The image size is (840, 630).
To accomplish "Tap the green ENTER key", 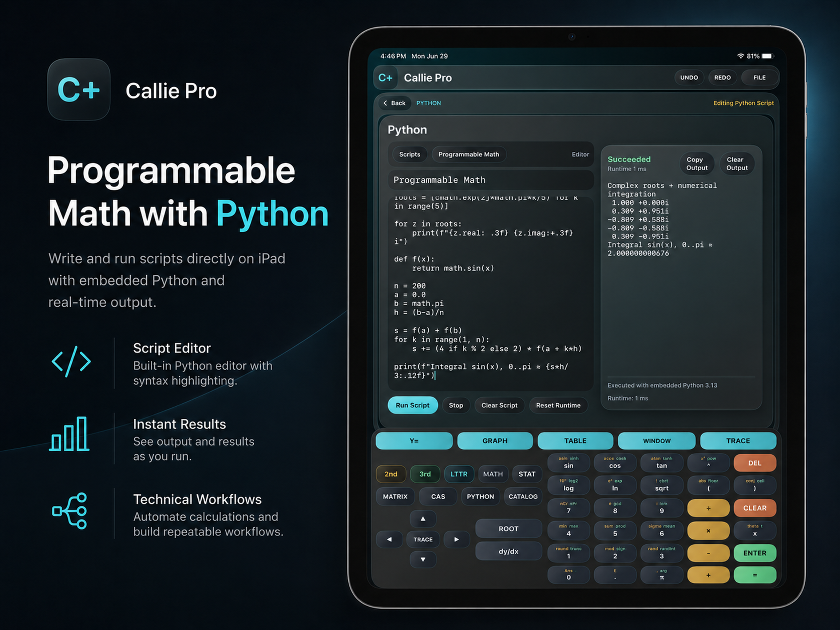I will [x=755, y=553].
